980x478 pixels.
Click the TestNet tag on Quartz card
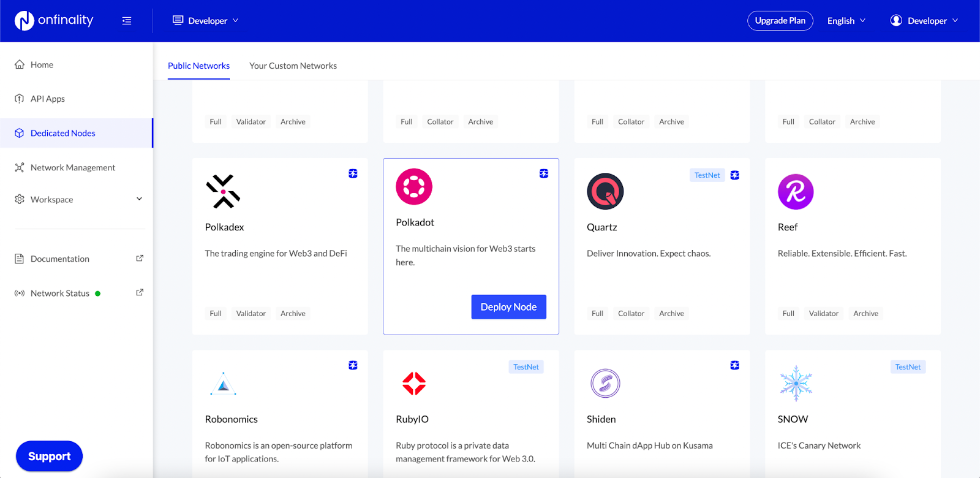pos(707,175)
